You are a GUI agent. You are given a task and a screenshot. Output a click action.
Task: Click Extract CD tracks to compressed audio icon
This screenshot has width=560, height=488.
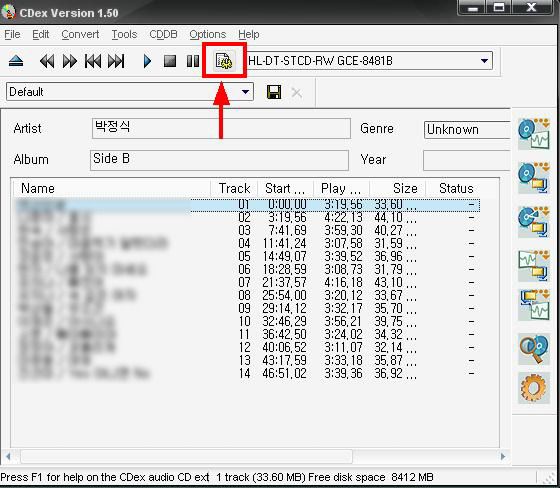(534, 178)
